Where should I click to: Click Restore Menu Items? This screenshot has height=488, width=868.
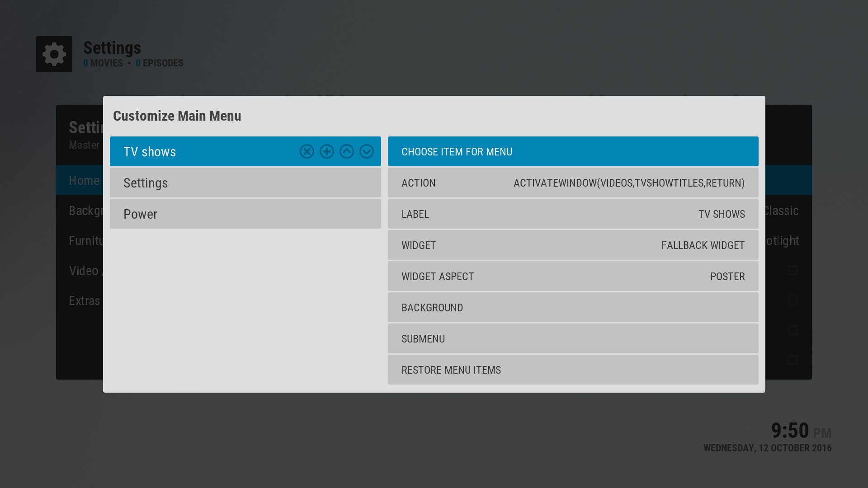point(573,370)
